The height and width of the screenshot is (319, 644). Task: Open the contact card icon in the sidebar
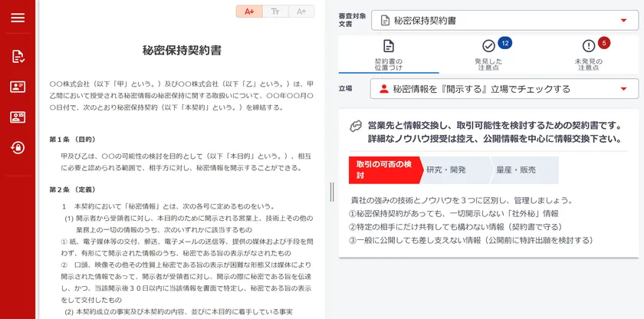[x=18, y=87]
